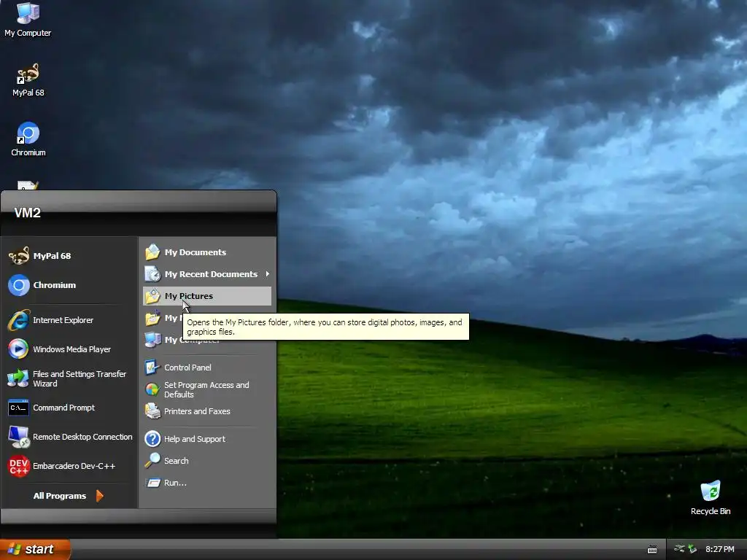Select the Recycle Bin on the desktop
This screenshot has width=747, height=560.
[711, 497]
